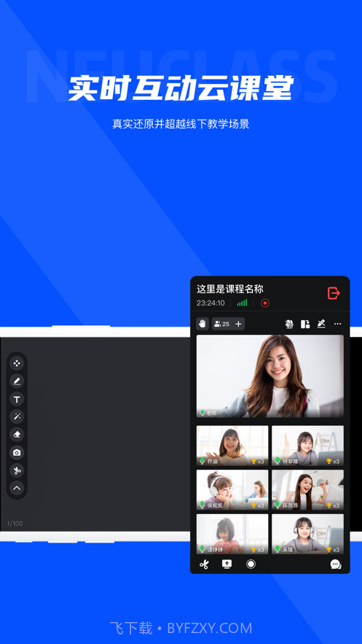Click 林非难's trophy x3 award
Viewport: 362px width, 644px height.
(333, 461)
